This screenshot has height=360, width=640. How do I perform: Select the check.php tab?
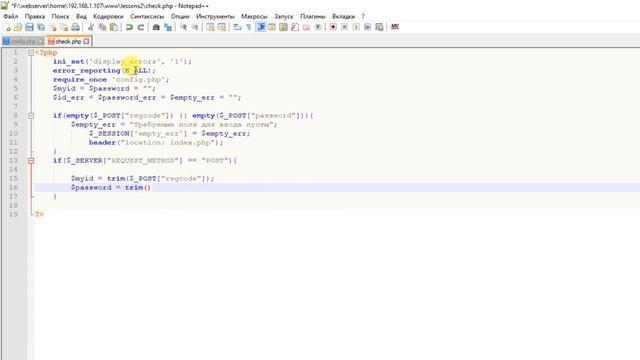(x=69, y=42)
